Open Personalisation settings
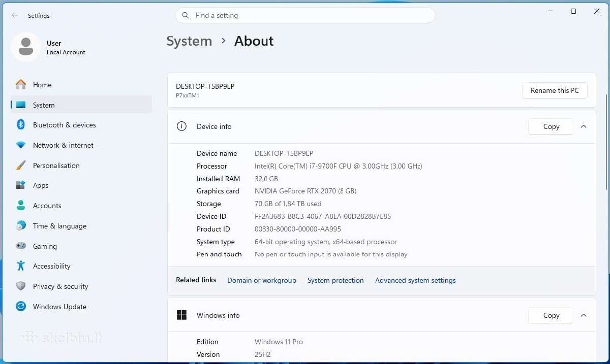The height and width of the screenshot is (364, 610). coord(81,166)
